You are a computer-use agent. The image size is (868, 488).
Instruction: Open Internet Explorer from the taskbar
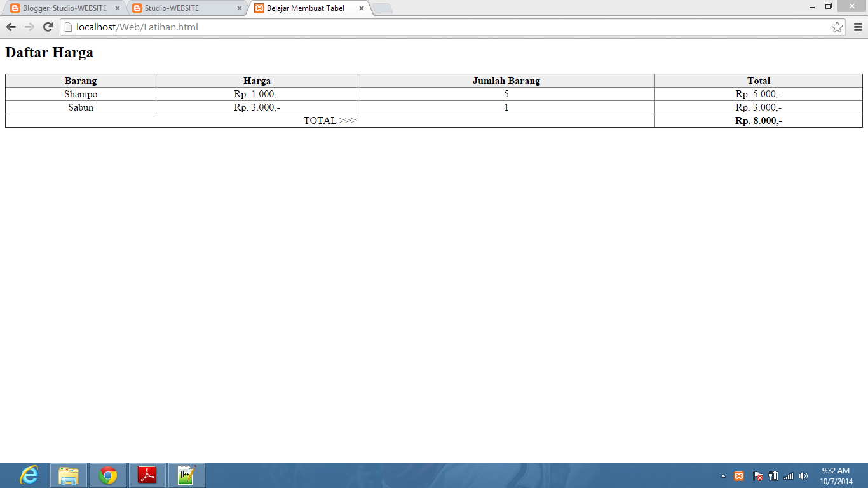(29, 475)
